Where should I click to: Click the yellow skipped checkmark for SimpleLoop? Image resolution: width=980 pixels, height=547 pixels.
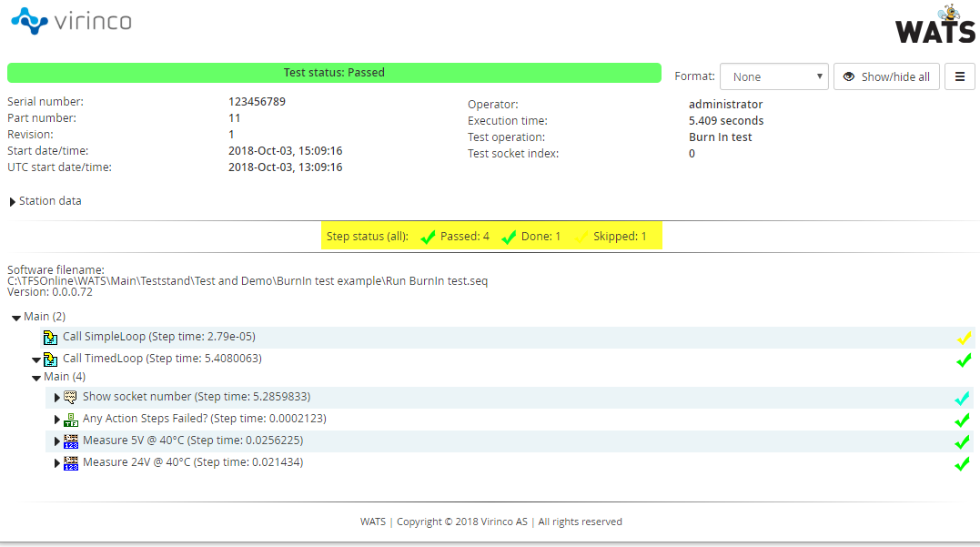(x=964, y=338)
